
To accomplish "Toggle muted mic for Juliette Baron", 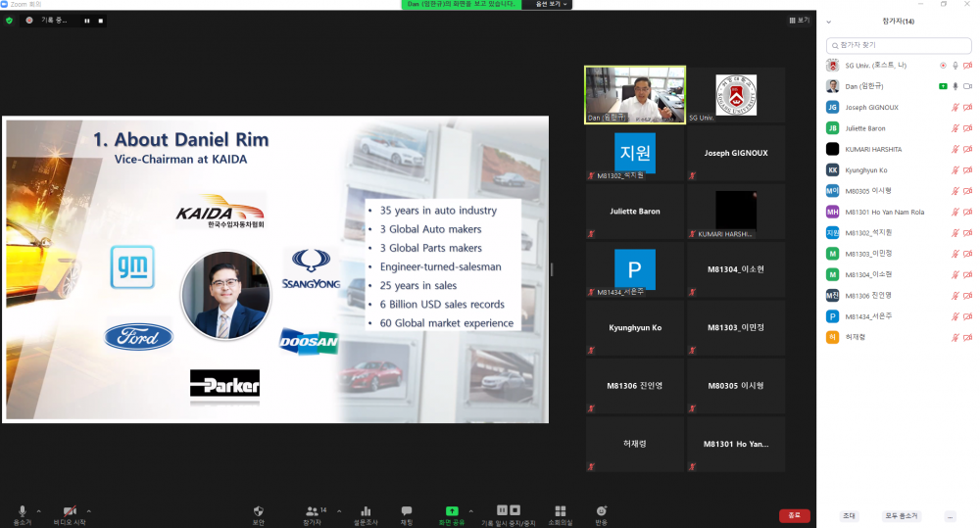I will point(955,128).
